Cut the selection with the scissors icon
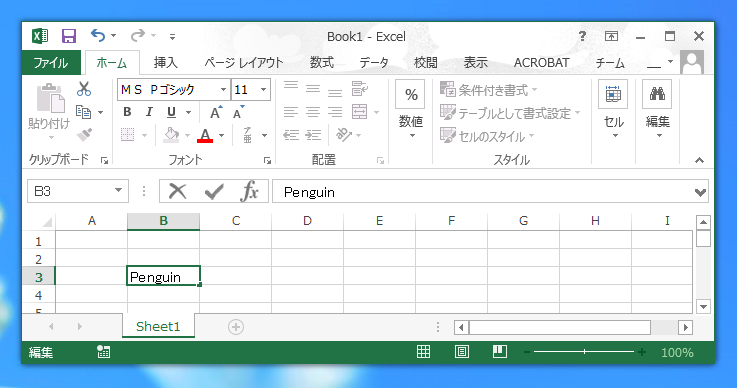The image size is (737, 388). pyautogui.click(x=84, y=88)
